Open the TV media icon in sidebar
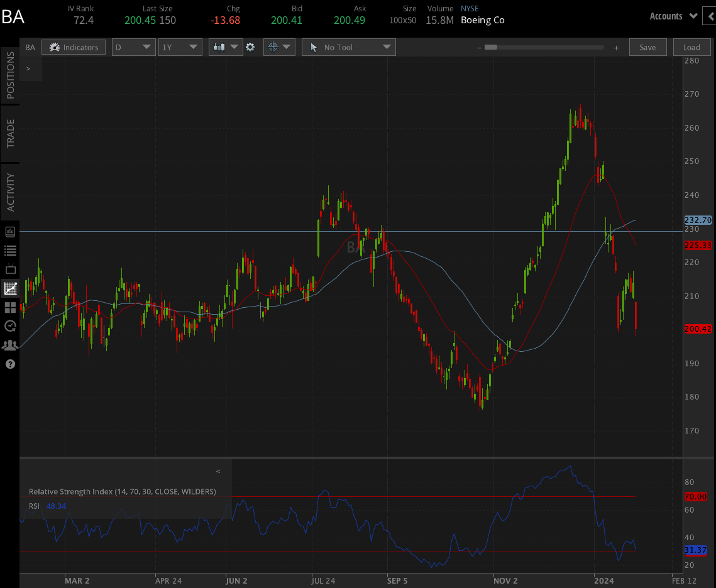 click(x=10, y=269)
